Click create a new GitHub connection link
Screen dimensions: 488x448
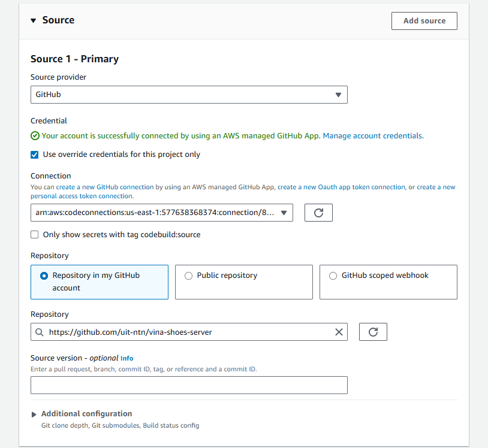(105, 187)
